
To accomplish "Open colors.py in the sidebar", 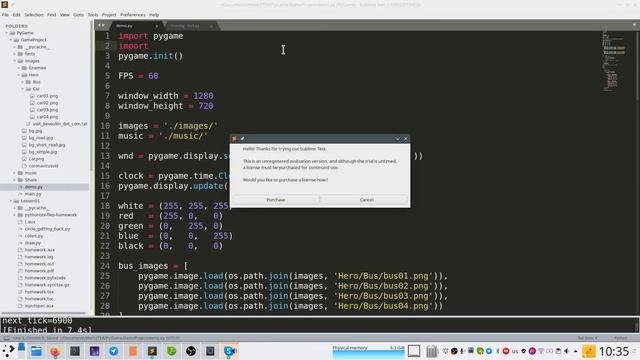I will 33,236.
